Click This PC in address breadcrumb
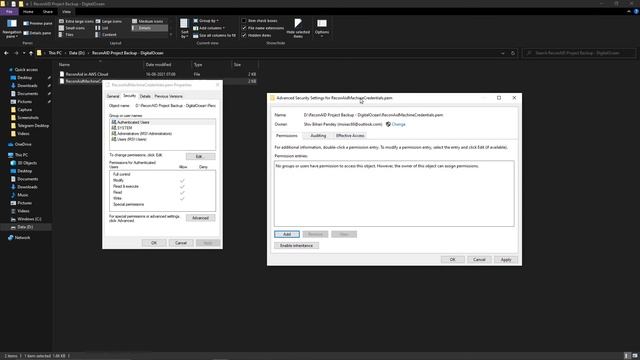Image resolution: width=640 pixels, height=360 pixels. pyautogui.click(x=55, y=53)
